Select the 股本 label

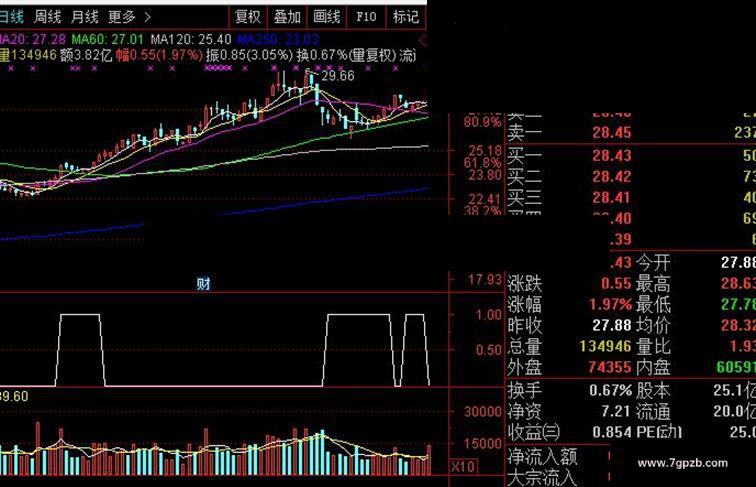pyautogui.click(x=653, y=390)
